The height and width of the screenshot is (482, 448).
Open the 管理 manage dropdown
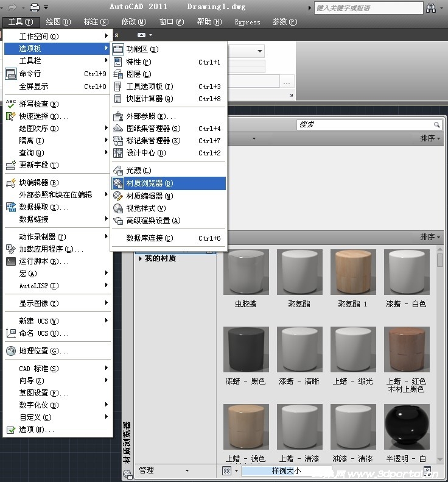click(x=163, y=470)
